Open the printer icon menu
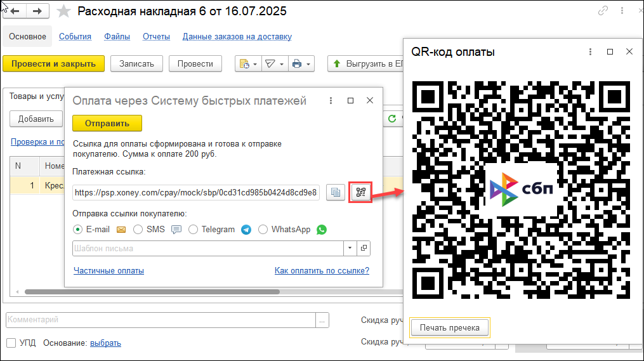The width and height of the screenshot is (644, 361). [x=296, y=63]
